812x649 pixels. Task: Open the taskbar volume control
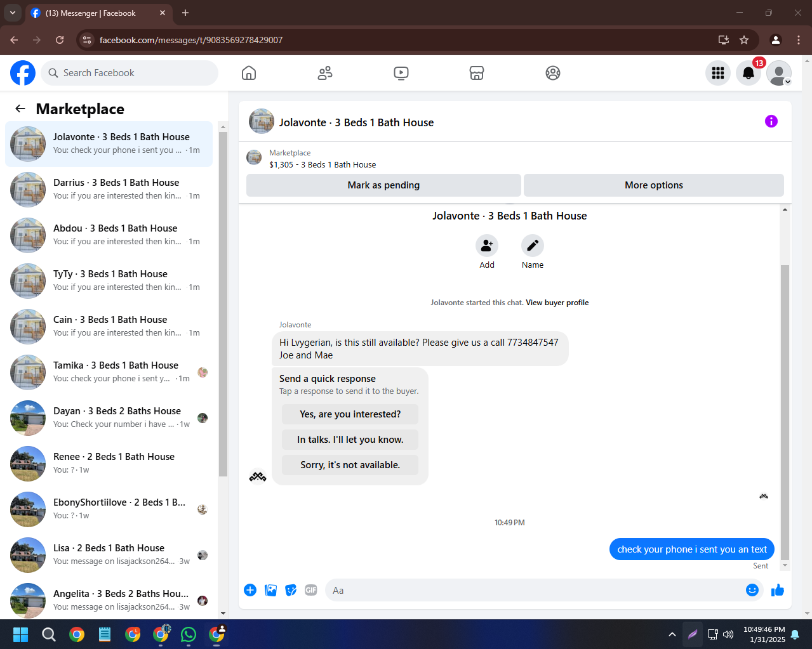tap(728, 634)
